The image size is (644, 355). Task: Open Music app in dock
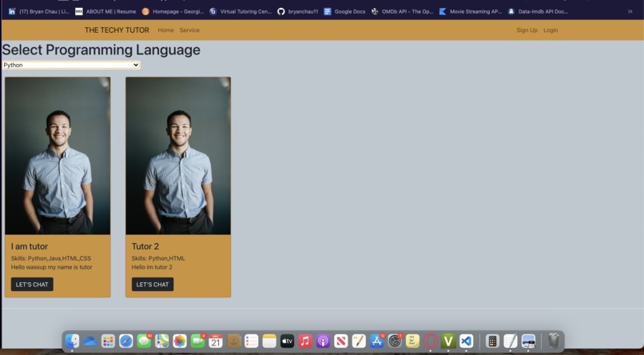305,341
